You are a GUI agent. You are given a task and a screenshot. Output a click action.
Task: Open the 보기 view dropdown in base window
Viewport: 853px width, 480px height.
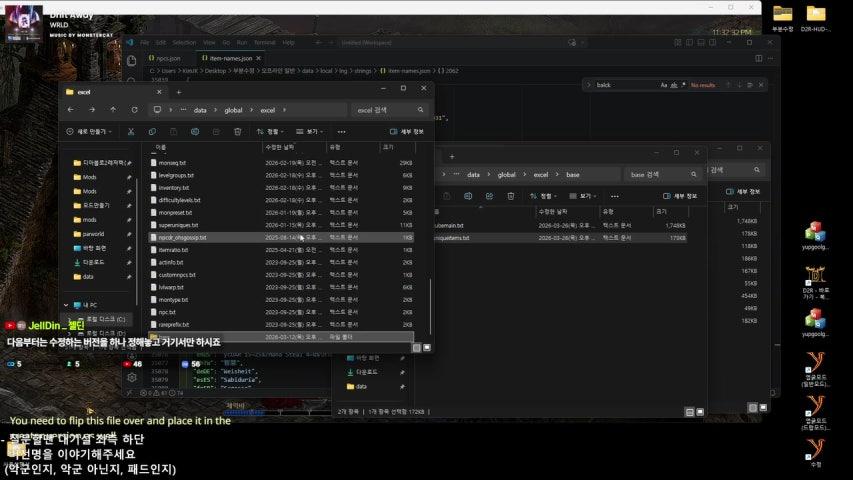pos(583,196)
